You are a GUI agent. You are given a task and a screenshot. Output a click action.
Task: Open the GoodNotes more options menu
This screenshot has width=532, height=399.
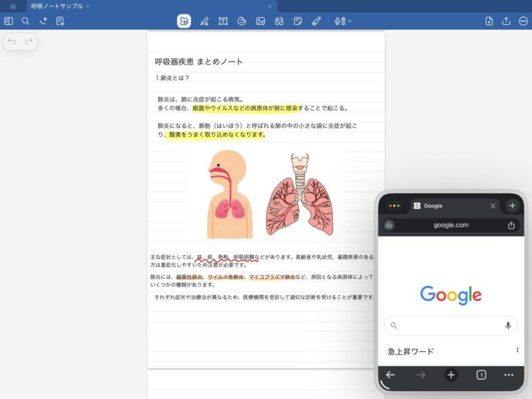click(523, 21)
